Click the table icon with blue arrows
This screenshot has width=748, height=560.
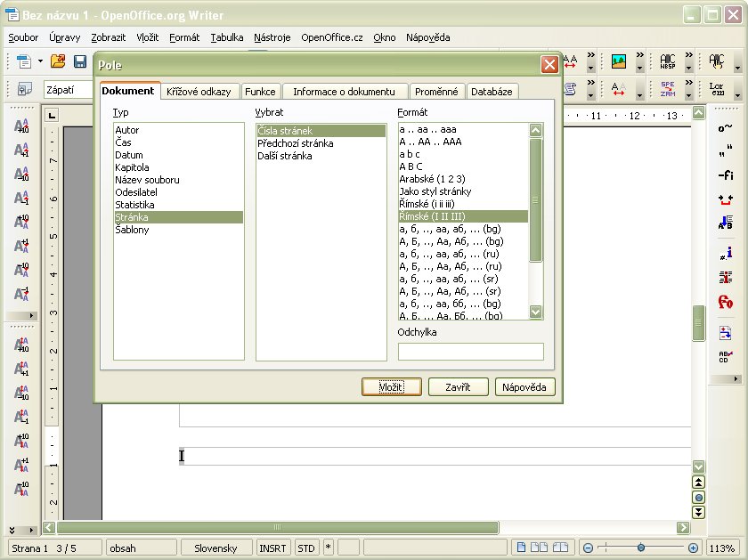pos(725,332)
